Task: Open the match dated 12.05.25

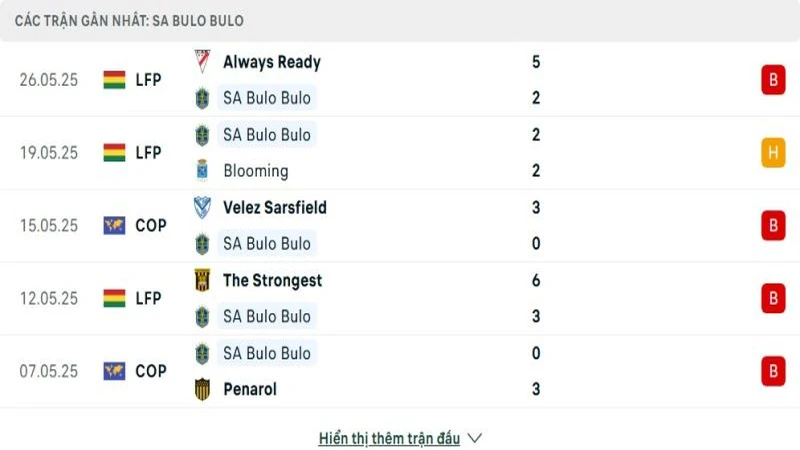Action: click(x=49, y=299)
